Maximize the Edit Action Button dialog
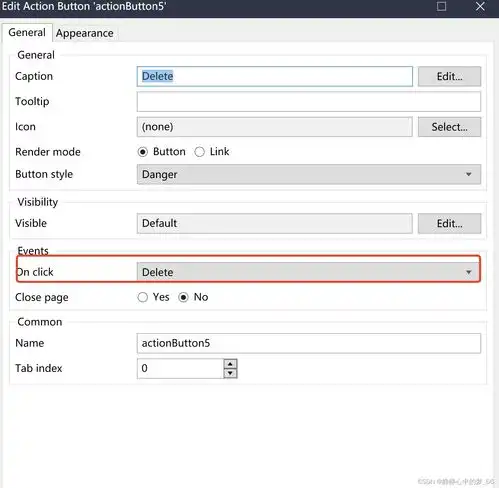 click(441, 6)
